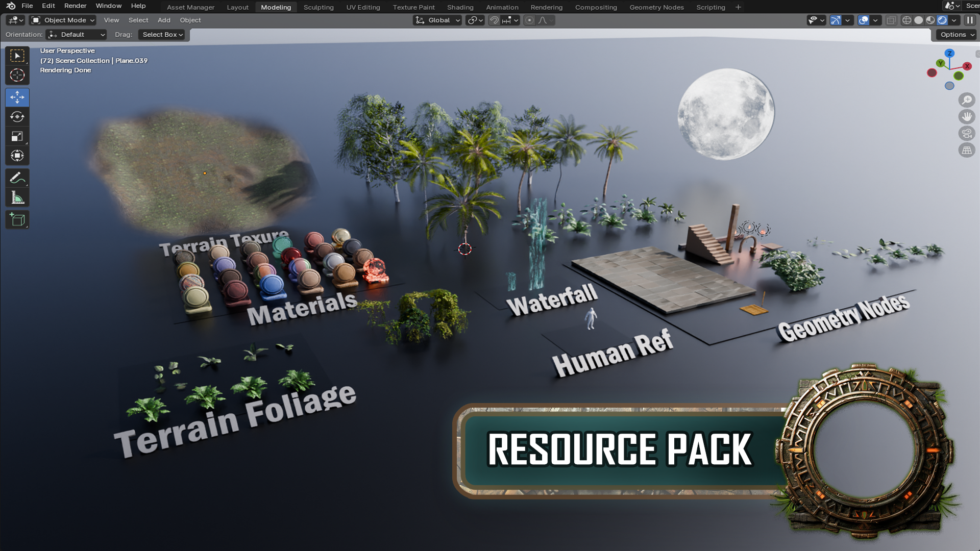Screen dimensions: 980x551
Task: Expand the gizmo options arrow
Action: pos(848,20)
